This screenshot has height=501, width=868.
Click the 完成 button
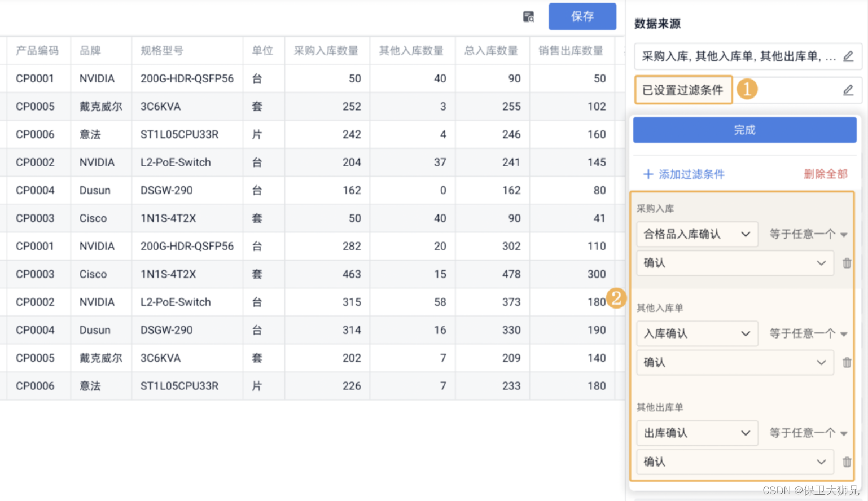tap(744, 130)
